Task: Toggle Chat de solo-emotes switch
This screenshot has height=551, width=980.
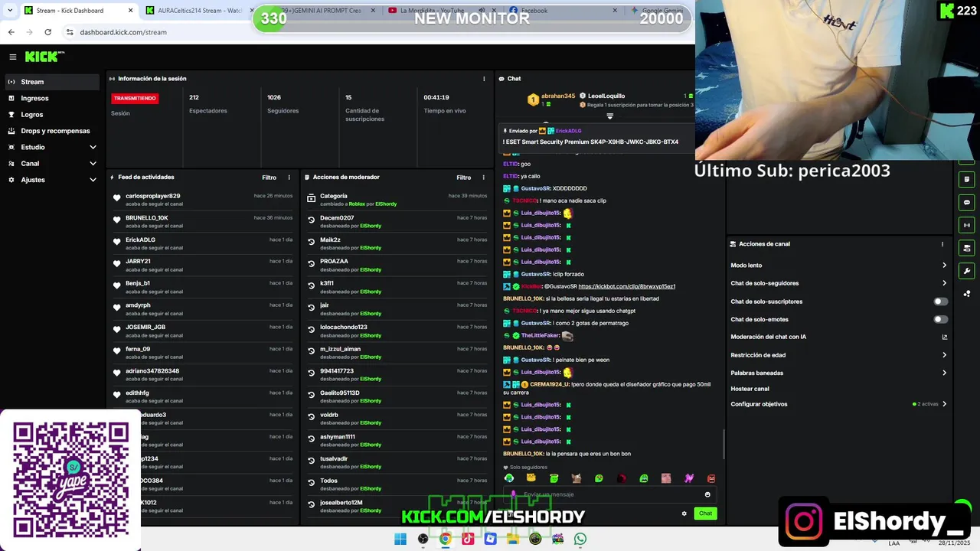Action: tap(940, 319)
